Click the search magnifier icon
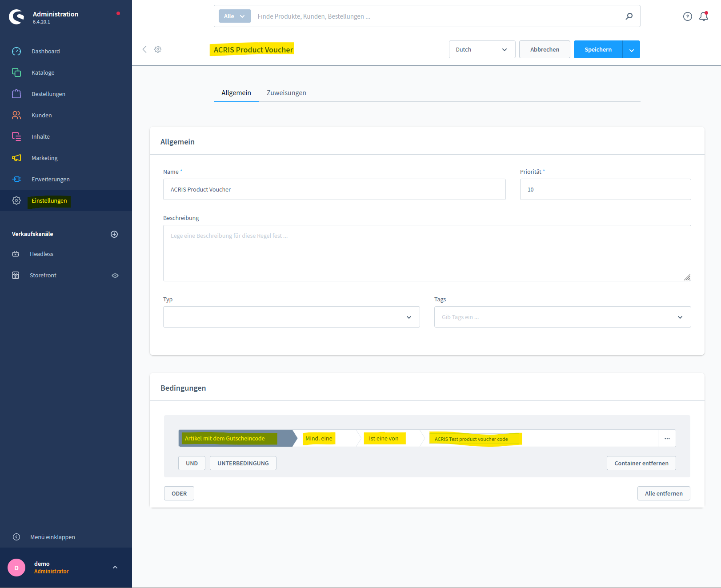Viewport: 721px width, 588px height. click(x=629, y=16)
